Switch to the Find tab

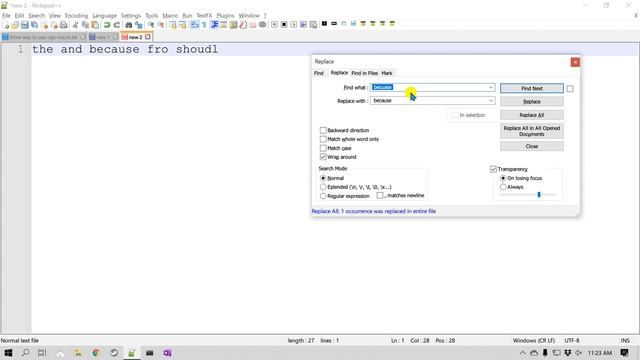coord(319,73)
